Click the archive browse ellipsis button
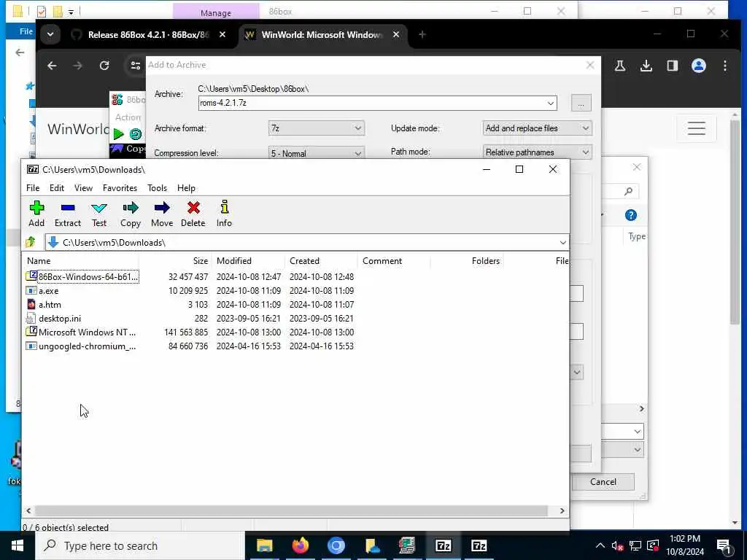The image size is (747, 560). pyautogui.click(x=581, y=104)
